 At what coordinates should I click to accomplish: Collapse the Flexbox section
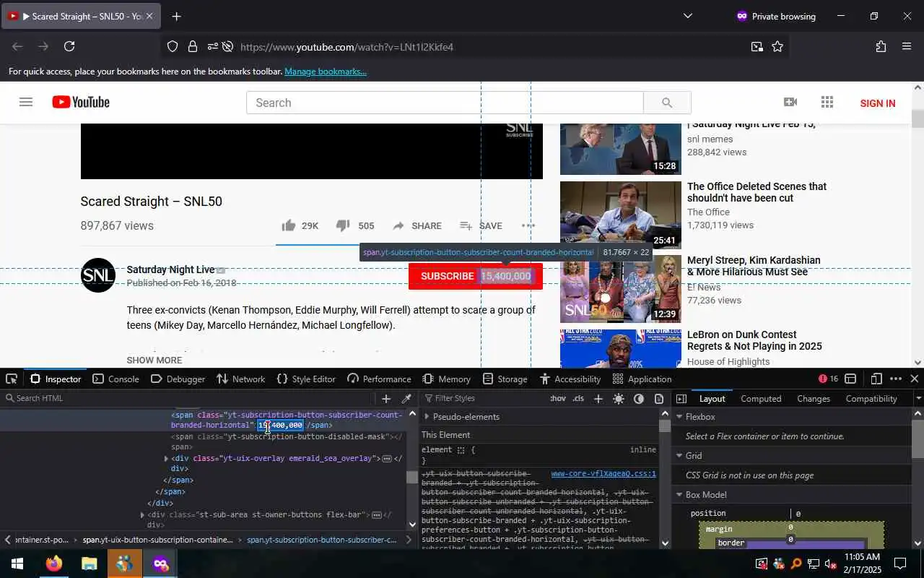point(679,417)
